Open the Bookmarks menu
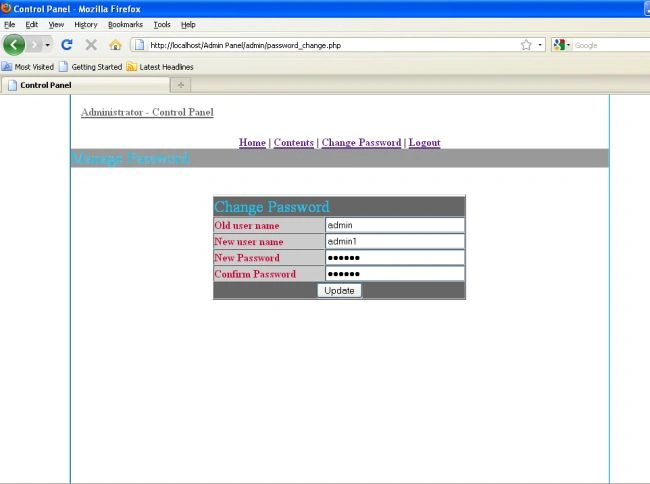Image resolution: width=650 pixels, height=484 pixels. pos(125,25)
